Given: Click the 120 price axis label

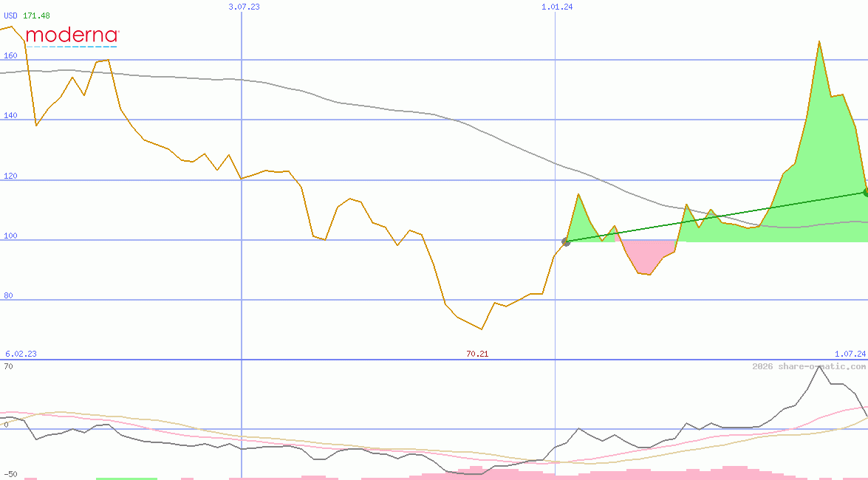Looking at the screenshot, I should pos(11,176).
